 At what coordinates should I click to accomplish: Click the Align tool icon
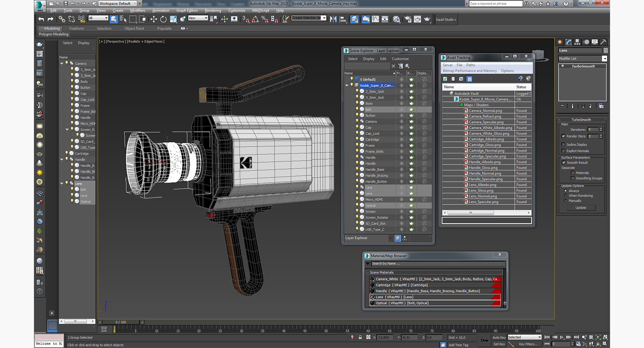(x=343, y=19)
